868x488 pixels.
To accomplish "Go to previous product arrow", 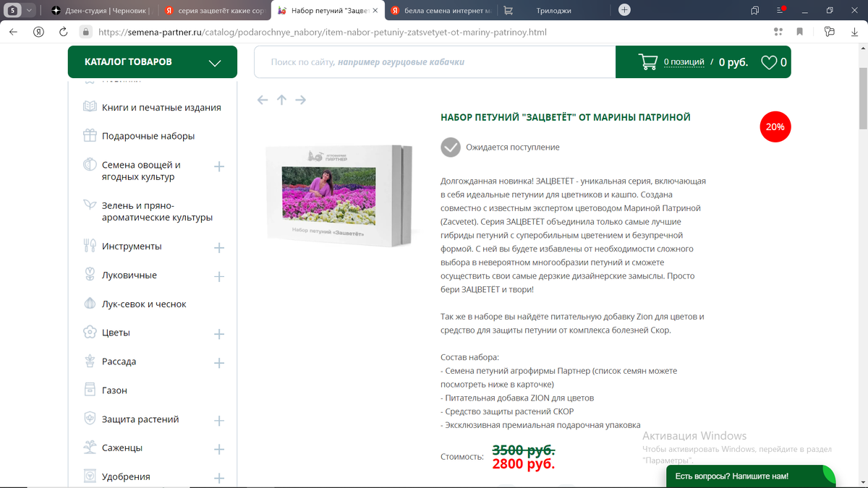I will [x=263, y=100].
